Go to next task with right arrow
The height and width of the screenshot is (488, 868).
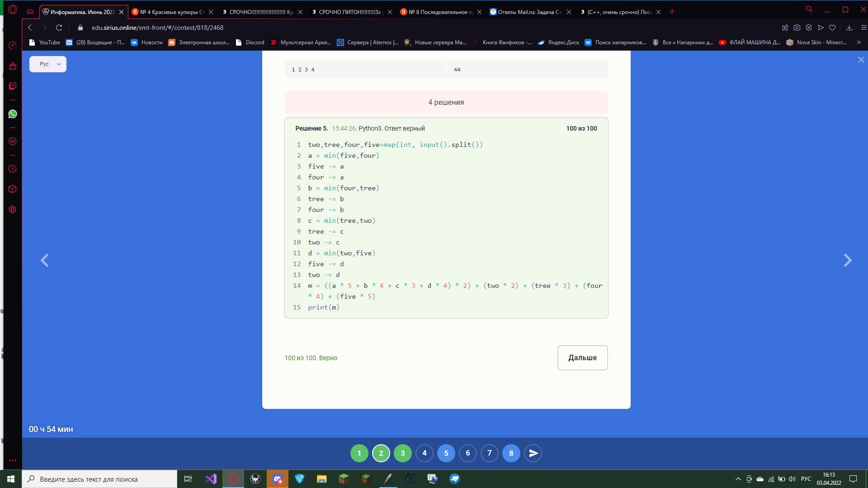point(848,260)
